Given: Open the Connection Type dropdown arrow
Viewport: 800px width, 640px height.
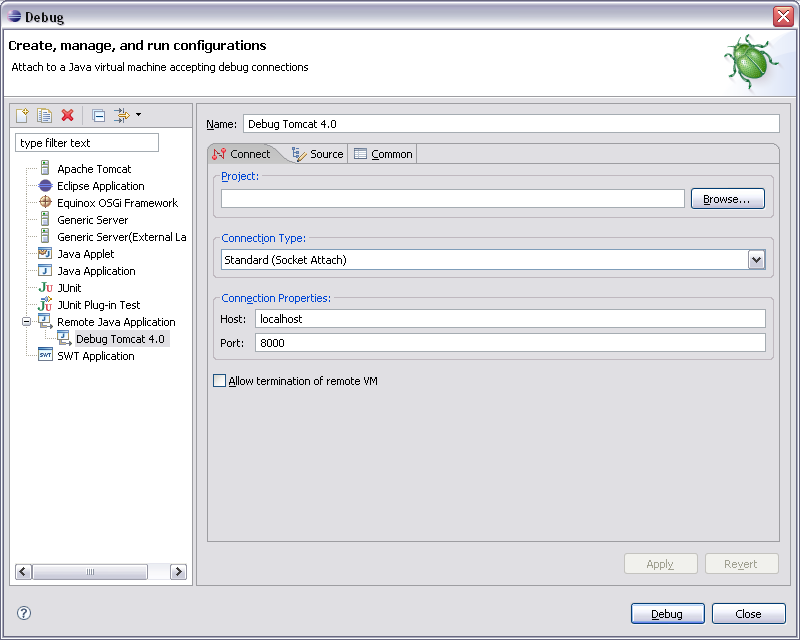Looking at the screenshot, I should tap(756, 260).
